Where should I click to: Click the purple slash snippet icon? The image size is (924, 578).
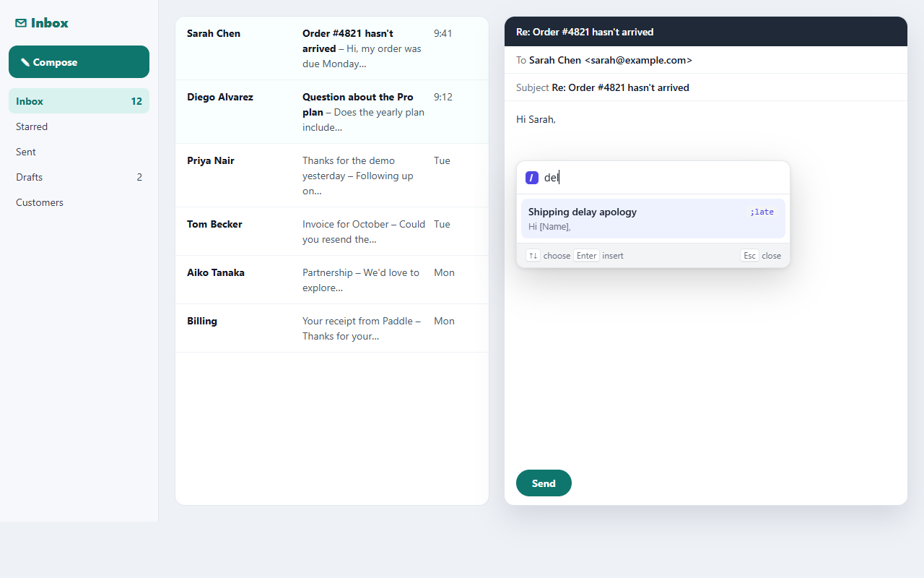532,178
